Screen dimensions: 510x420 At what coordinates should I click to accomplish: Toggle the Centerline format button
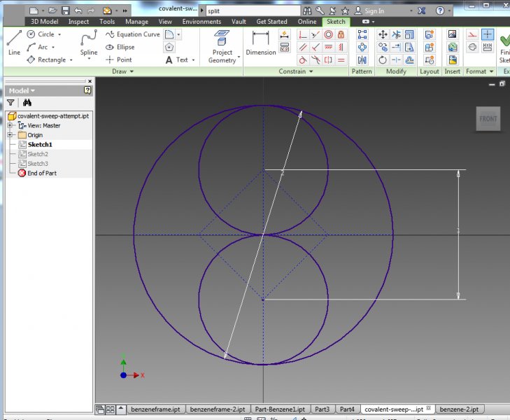[x=472, y=47]
